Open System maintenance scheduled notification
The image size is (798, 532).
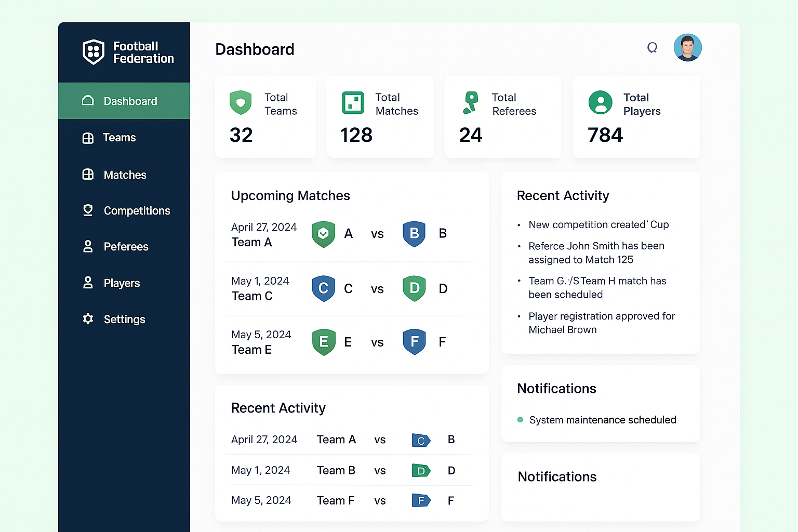pyautogui.click(x=603, y=420)
